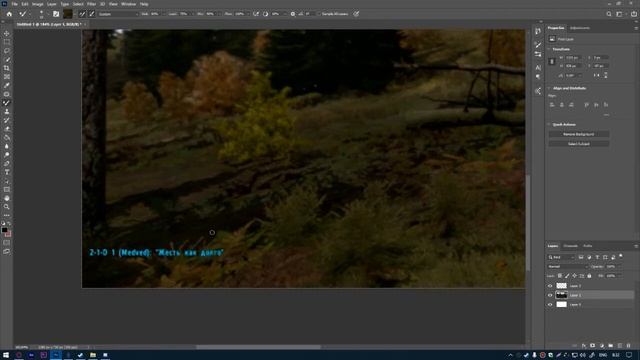Open File Explorer from taskbar
640x360 pixels.
pyautogui.click(x=93, y=355)
